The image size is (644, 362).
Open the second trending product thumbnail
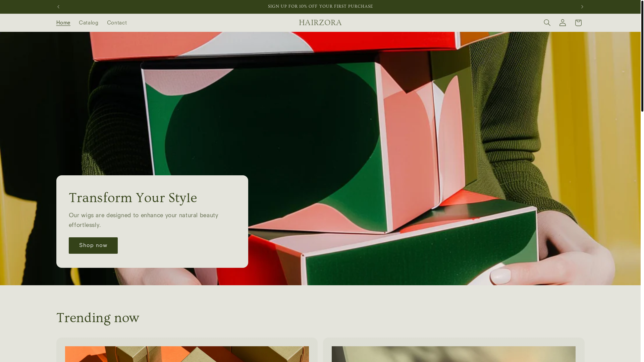pyautogui.click(x=453, y=354)
